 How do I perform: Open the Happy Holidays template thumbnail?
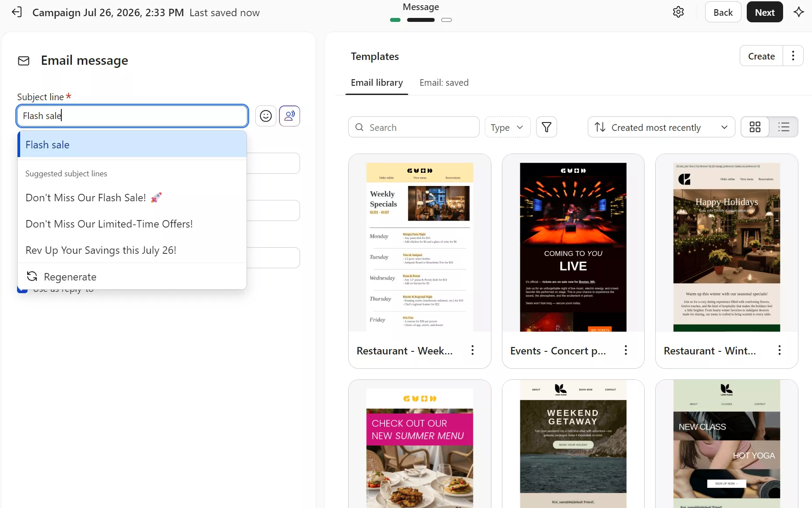[x=727, y=247]
